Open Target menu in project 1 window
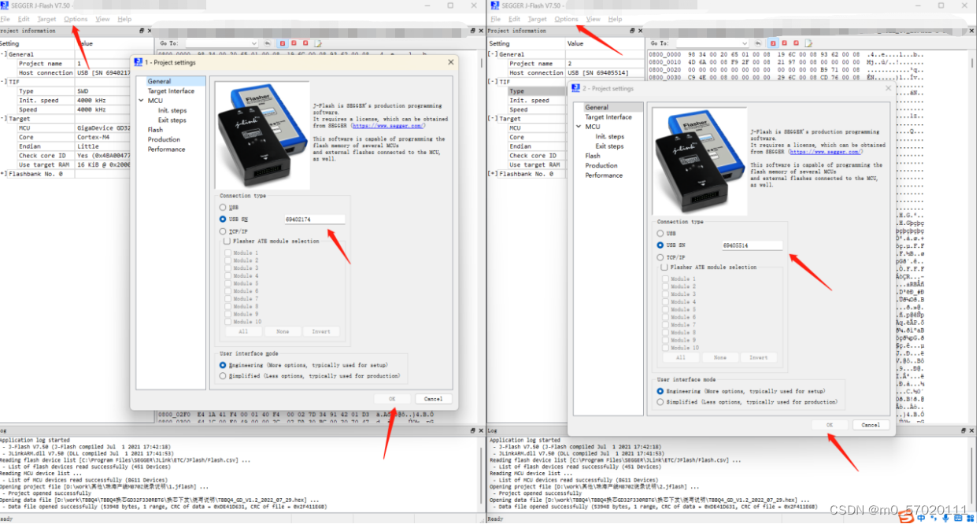This screenshot has height=524, width=980. point(46,19)
